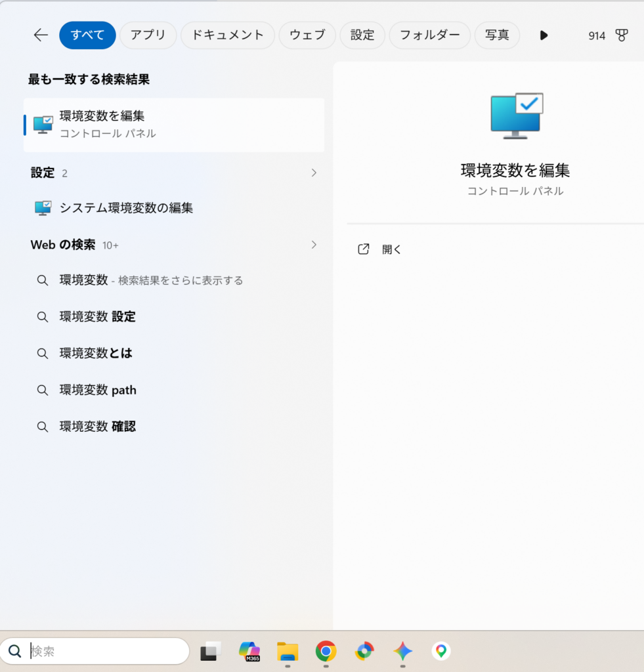
Task: Show more filters with the play arrow
Action: 544,35
